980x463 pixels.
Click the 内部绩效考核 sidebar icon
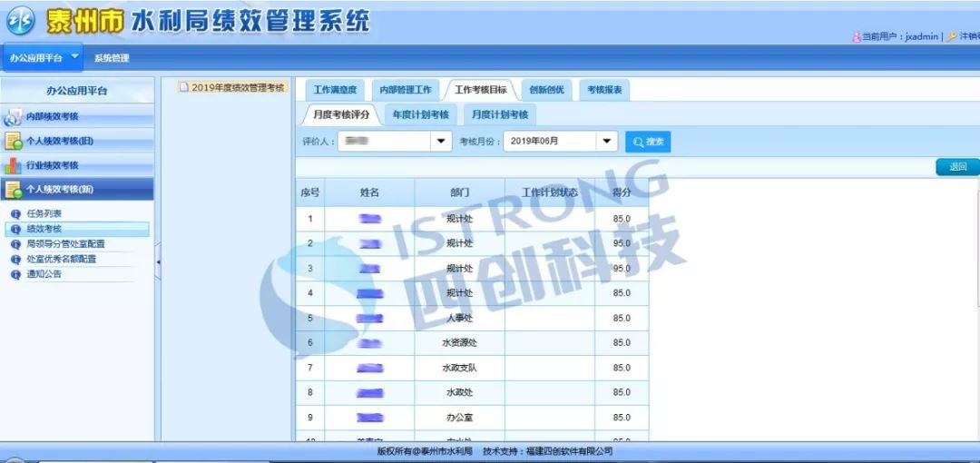13,117
